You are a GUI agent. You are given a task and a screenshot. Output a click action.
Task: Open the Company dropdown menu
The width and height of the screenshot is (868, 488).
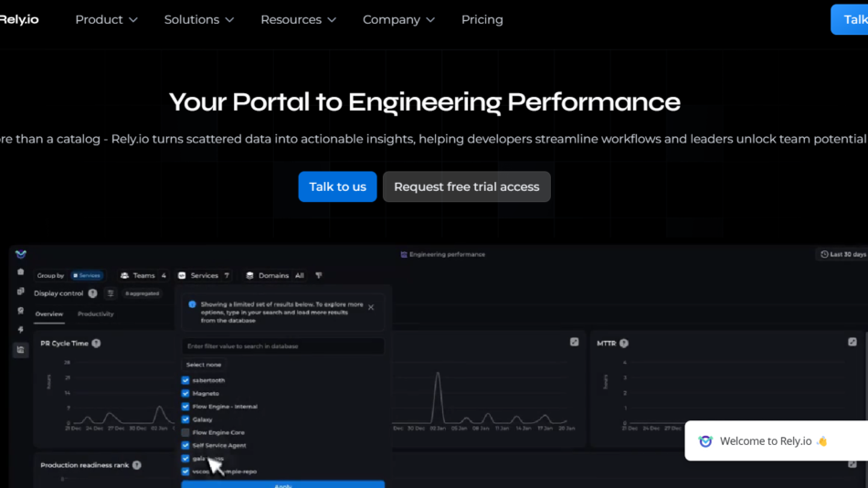coord(398,20)
